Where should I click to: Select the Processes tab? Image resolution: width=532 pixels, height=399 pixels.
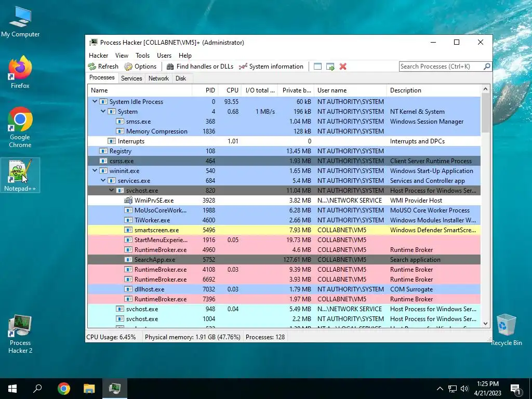pos(102,78)
